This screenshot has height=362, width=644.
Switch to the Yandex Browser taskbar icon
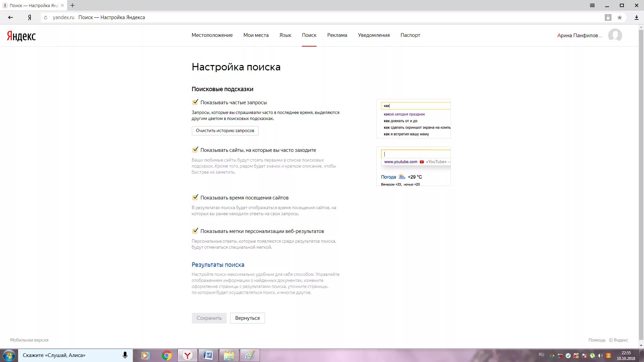pos(187,355)
